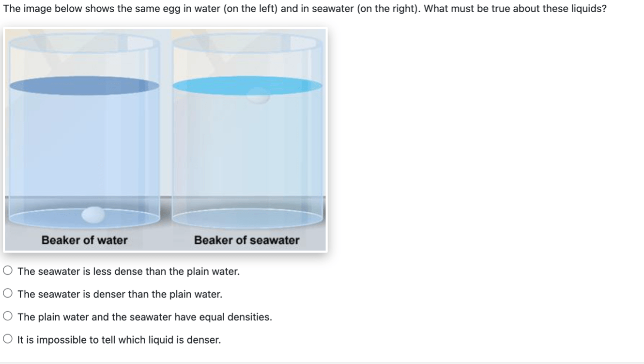The height and width of the screenshot is (364, 644).
Task: Click the 'Beaker of seawater' caption
Action: click(x=246, y=240)
